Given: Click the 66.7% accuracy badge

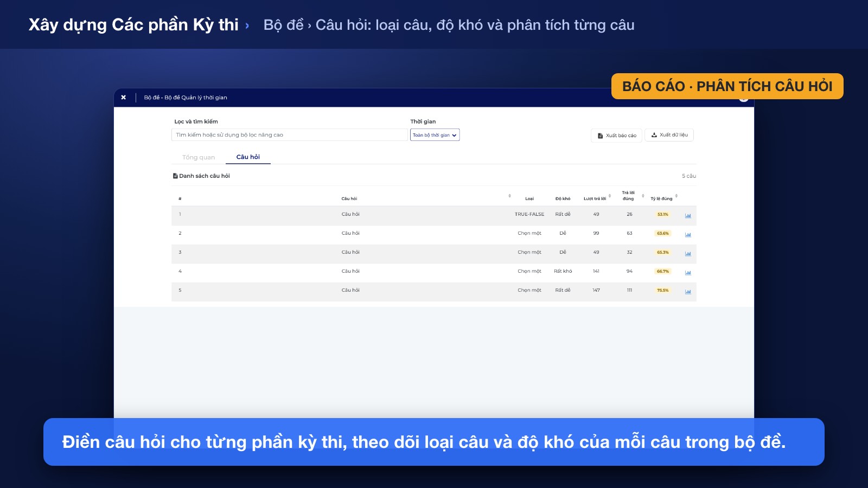Looking at the screenshot, I should tap(663, 272).
